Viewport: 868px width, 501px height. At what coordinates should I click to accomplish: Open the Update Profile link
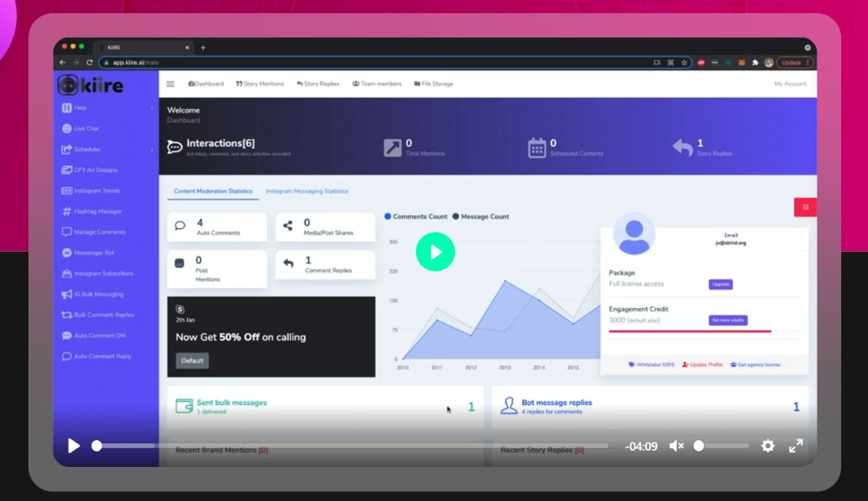(x=702, y=365)
